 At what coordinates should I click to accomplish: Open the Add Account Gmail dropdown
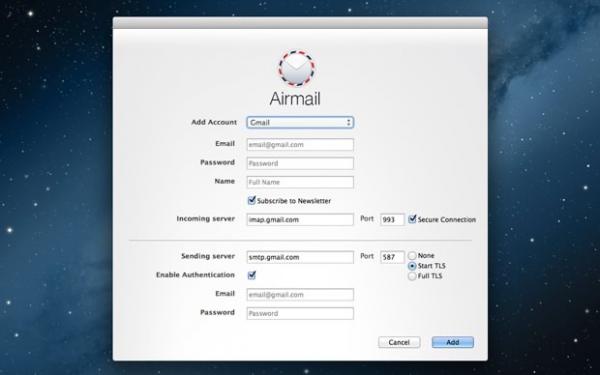(300, 122)
